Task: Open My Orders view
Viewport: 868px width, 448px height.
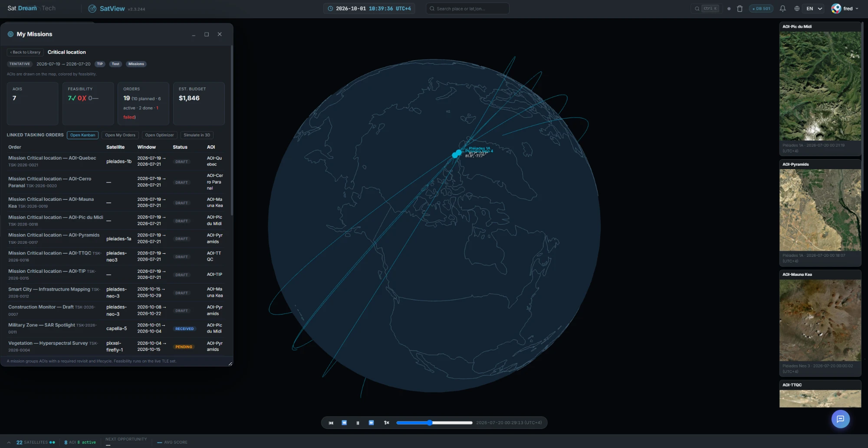Action: [x=120, y=135]
